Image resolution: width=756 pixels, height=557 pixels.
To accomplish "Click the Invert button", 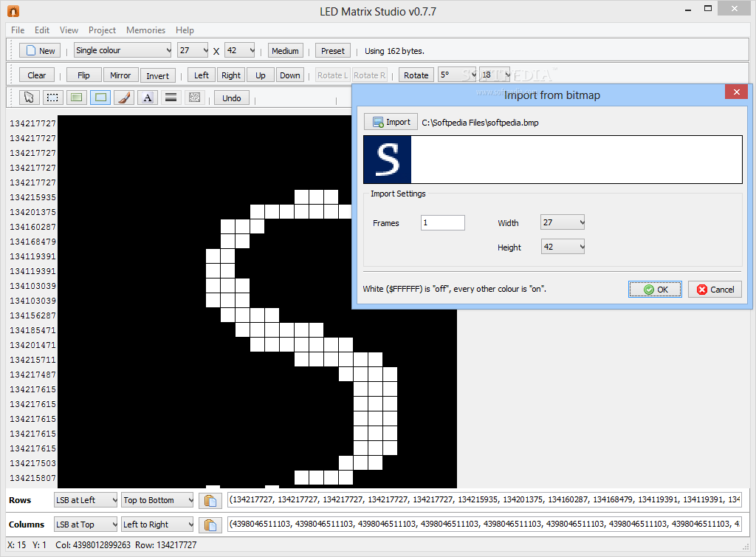I will 158,75.
